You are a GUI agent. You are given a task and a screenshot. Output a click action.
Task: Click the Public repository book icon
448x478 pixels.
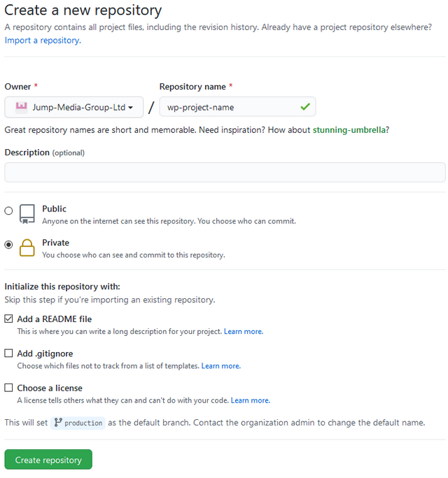(27, 213)
